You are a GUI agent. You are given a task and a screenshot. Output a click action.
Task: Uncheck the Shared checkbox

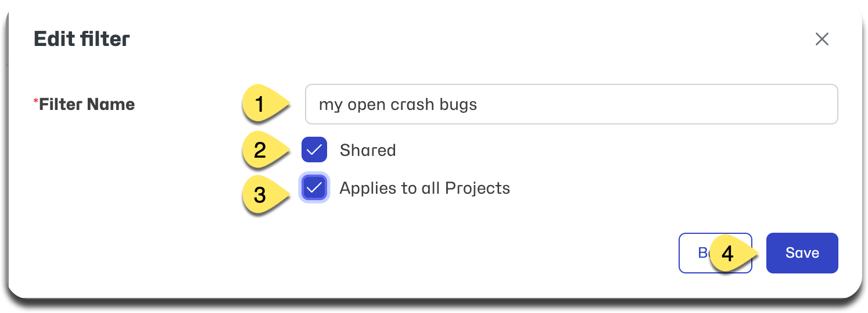tap(314, 150)
